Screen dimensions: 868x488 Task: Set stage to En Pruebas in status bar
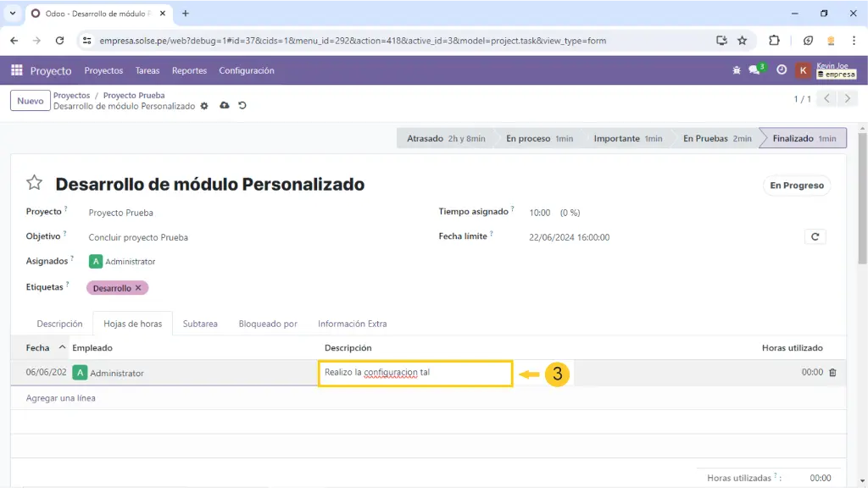716,138
